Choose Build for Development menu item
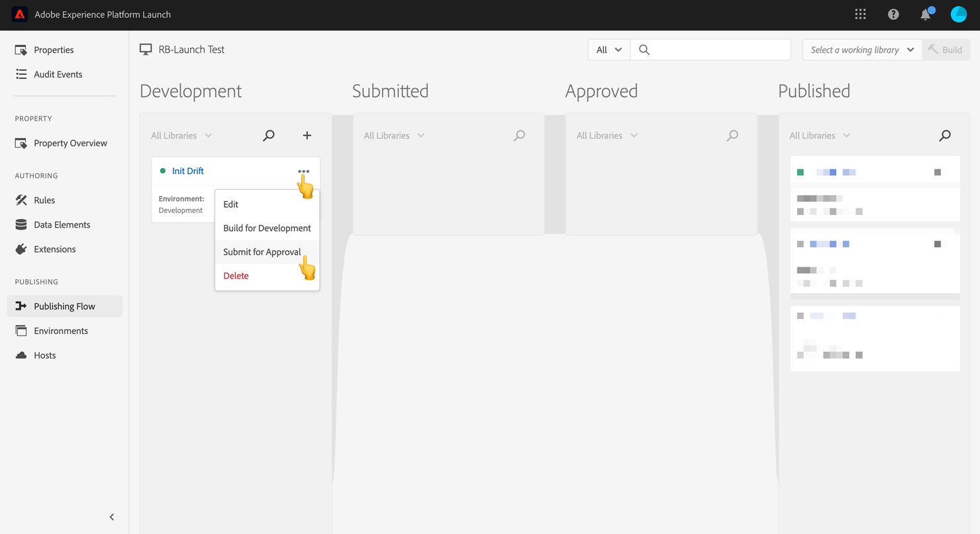This screenshot has height=534, width=980. click(267, 228)
